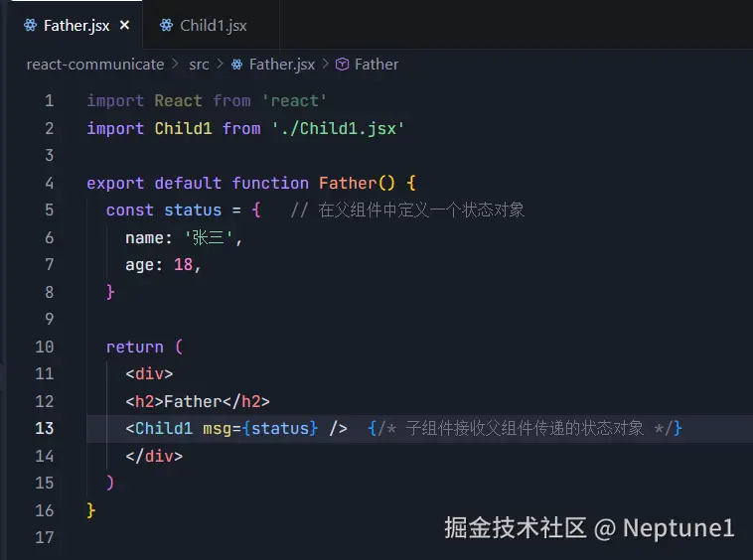This screenshot has height=560, width=753.
Task: Click the React file icon in breadcrumb
Action: point(237,64)
